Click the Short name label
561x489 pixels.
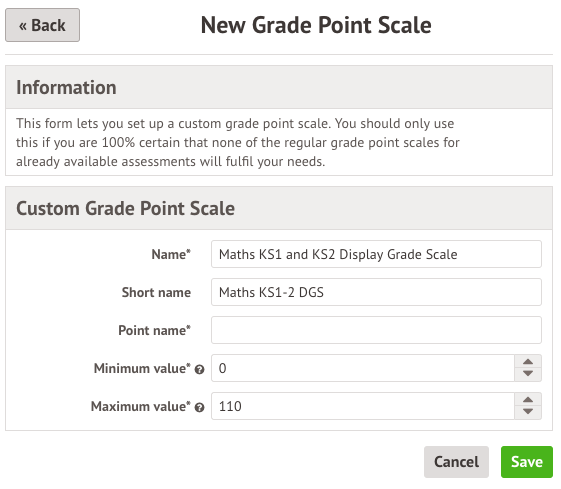tap(156, 292)
